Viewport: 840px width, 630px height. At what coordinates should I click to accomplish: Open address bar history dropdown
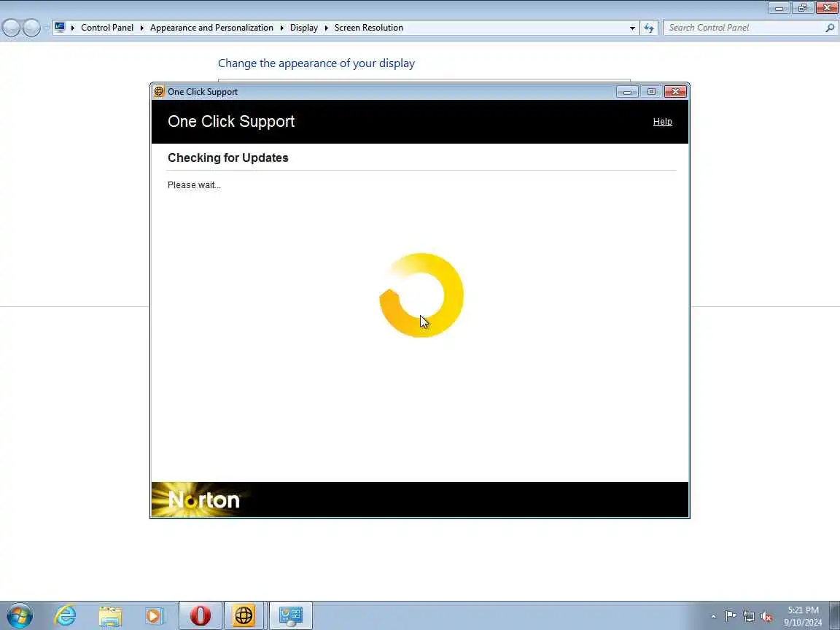(632, 28)
